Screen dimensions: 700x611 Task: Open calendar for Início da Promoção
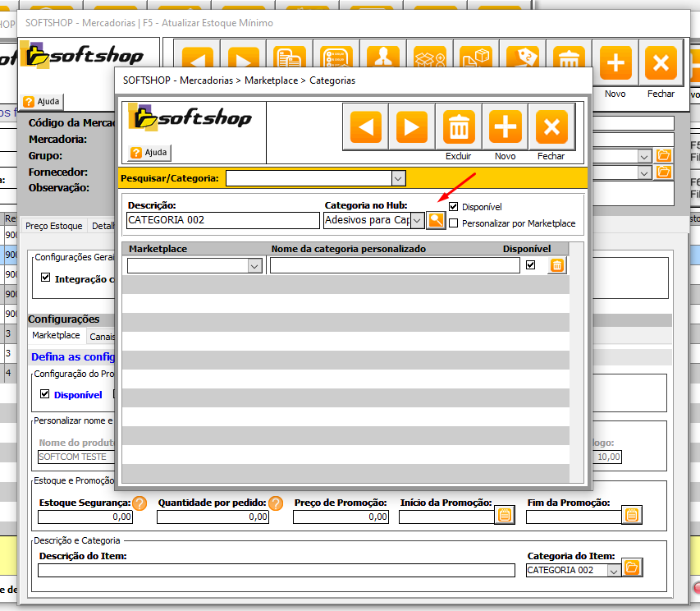[505, 515]
